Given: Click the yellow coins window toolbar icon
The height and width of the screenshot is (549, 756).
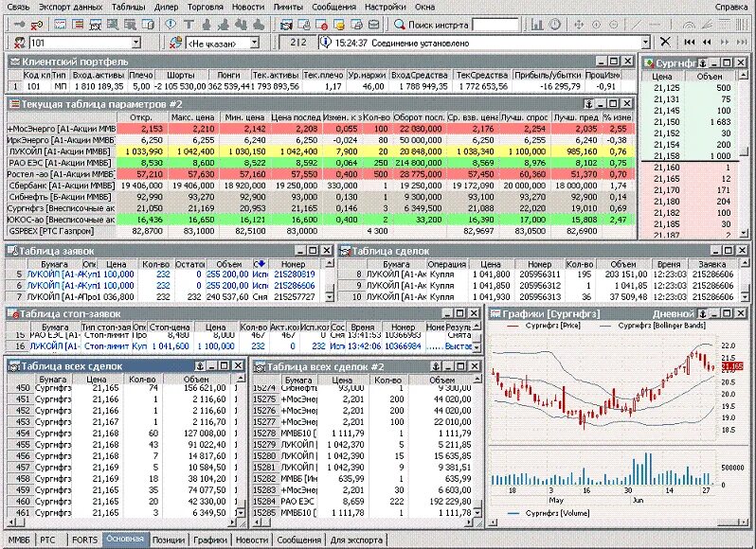Looking at the screenshot, I should click(339, 24).
